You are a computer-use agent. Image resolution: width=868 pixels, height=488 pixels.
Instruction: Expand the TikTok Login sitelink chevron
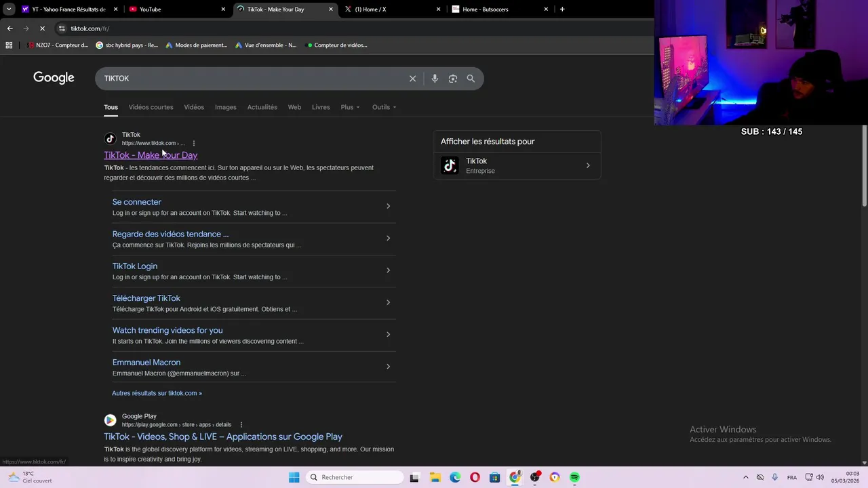388,270
